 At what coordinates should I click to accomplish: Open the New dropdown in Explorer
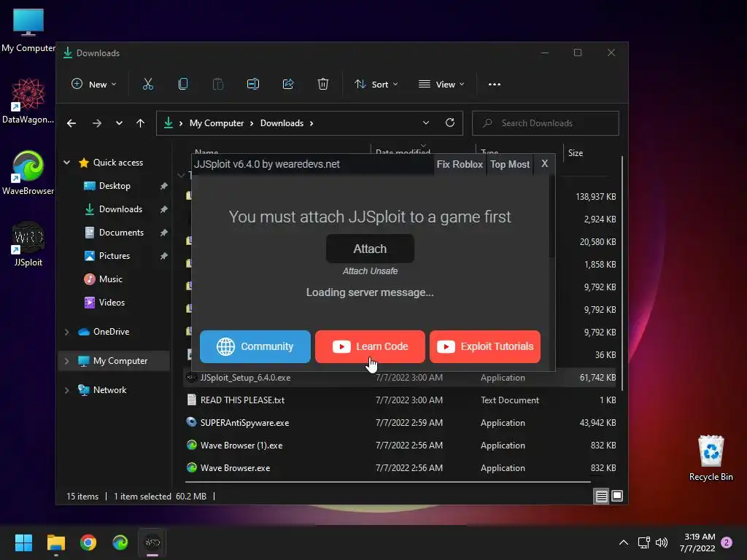point(93,85)
